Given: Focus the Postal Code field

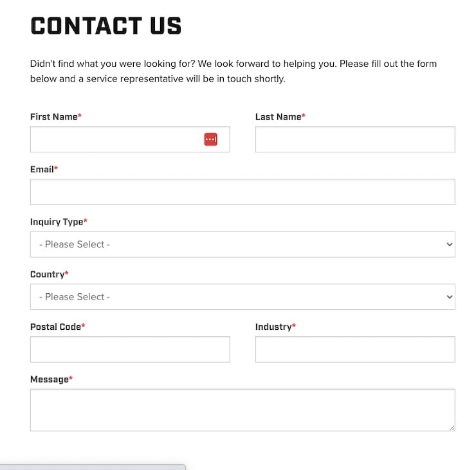Looking at the screenshot, I should pos(130,349).
